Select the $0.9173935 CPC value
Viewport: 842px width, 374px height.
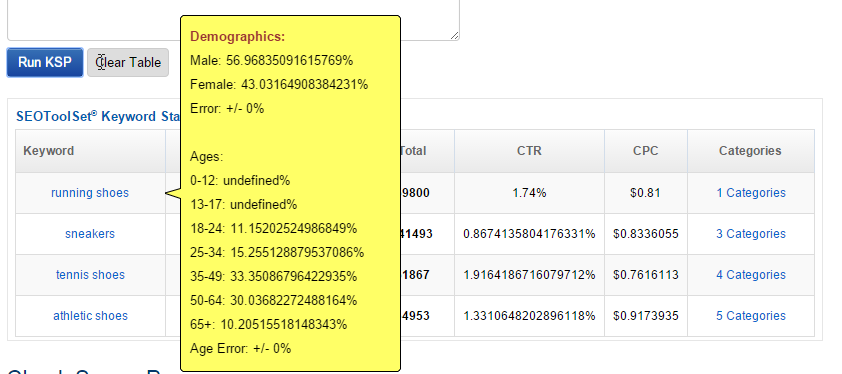645,315
